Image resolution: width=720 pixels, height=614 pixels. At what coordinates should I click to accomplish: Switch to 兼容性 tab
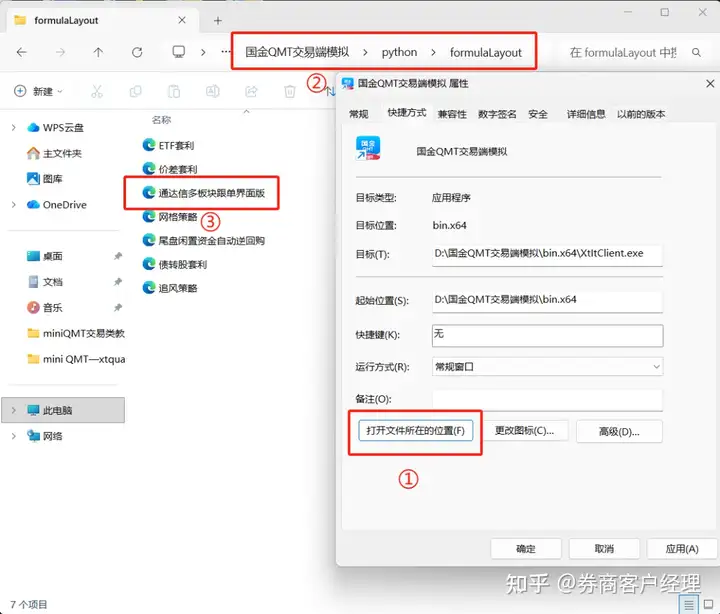[452, 114]
